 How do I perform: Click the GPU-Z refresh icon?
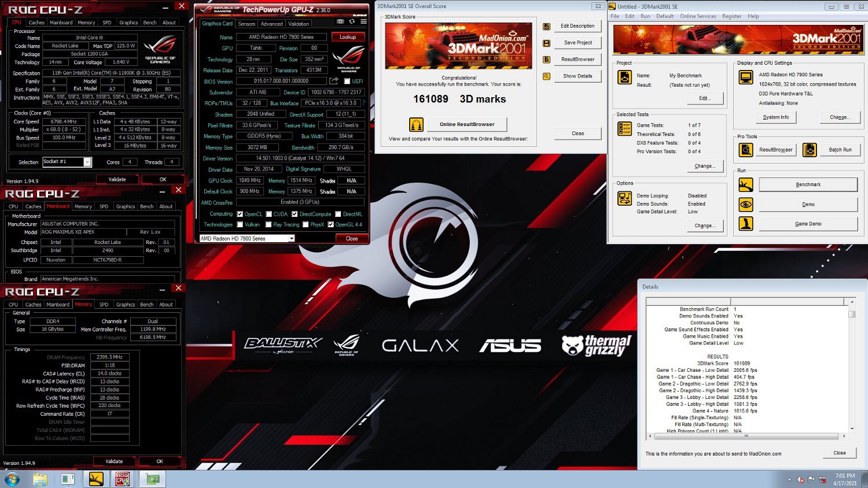pyautogui.click(x=352, y=21)
